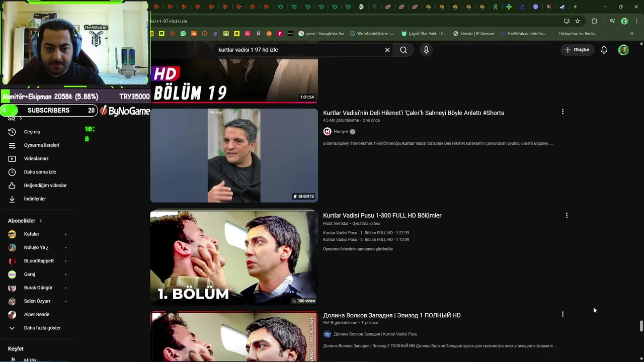Screen dimensions: 644x362
Task: Open the YouTube account avatar menu
Action: 623,50
